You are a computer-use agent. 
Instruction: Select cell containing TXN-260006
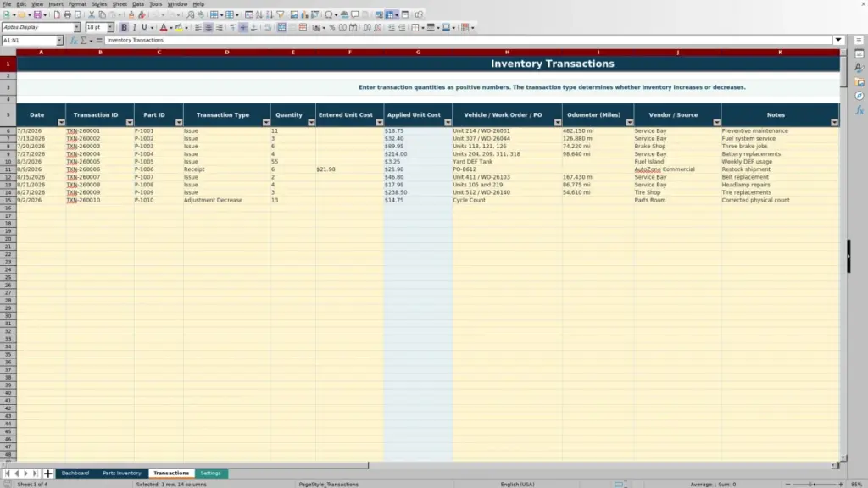coord(100,169)
